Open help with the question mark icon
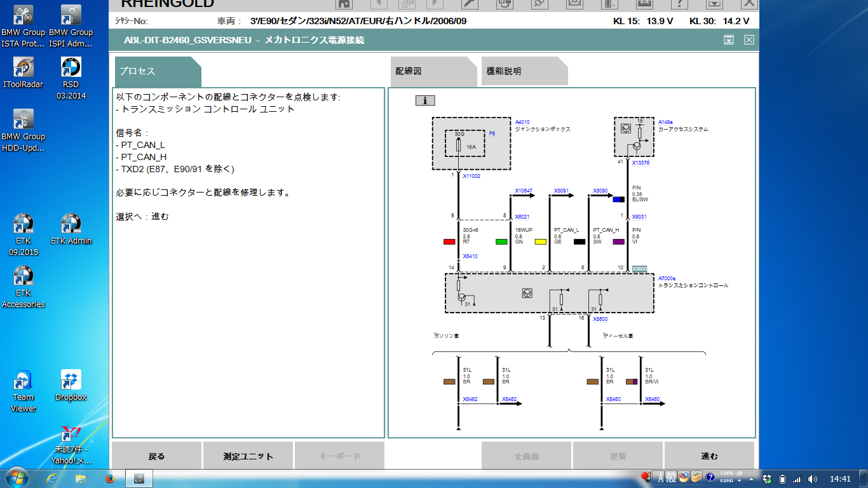The height and width of the screenshot is (488, 868). click(679, 3)
